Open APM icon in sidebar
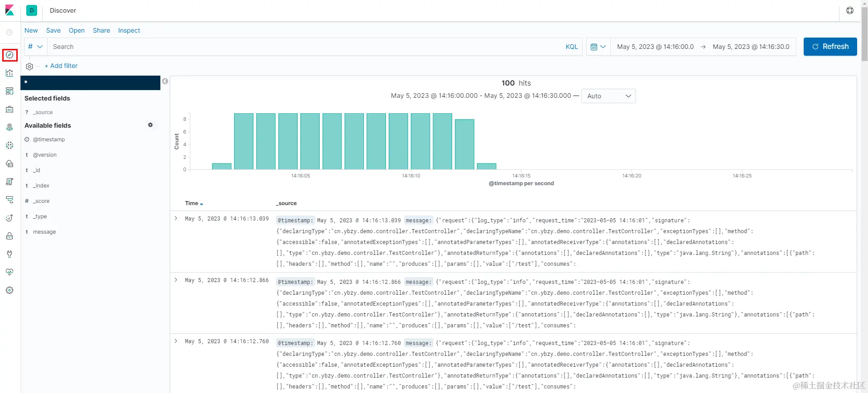 pos(10,200)
